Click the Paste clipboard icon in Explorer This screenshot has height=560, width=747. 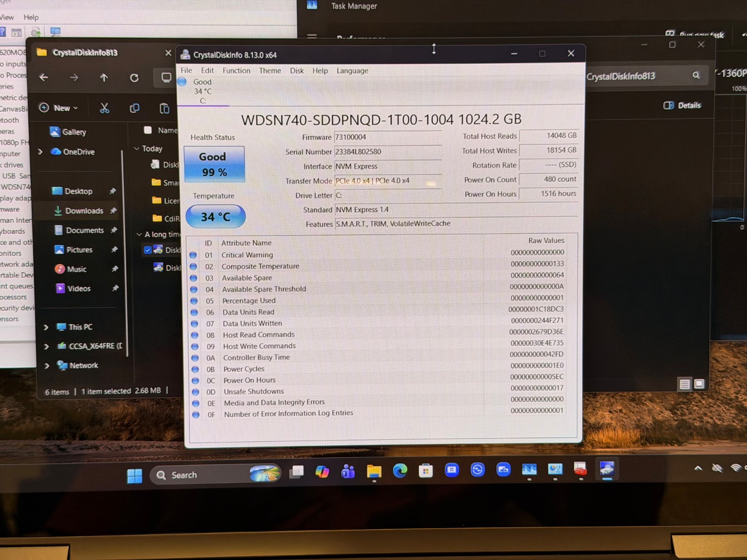click(x=164, y=108)
